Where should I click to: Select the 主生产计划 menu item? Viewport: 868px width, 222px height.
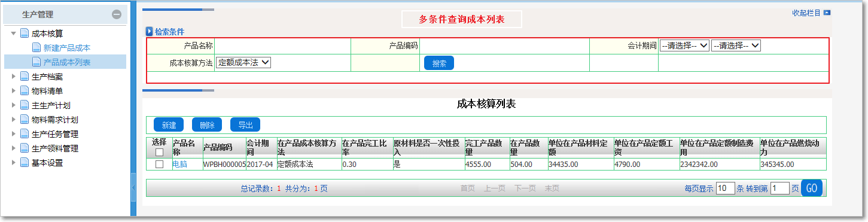pos(51,105)
